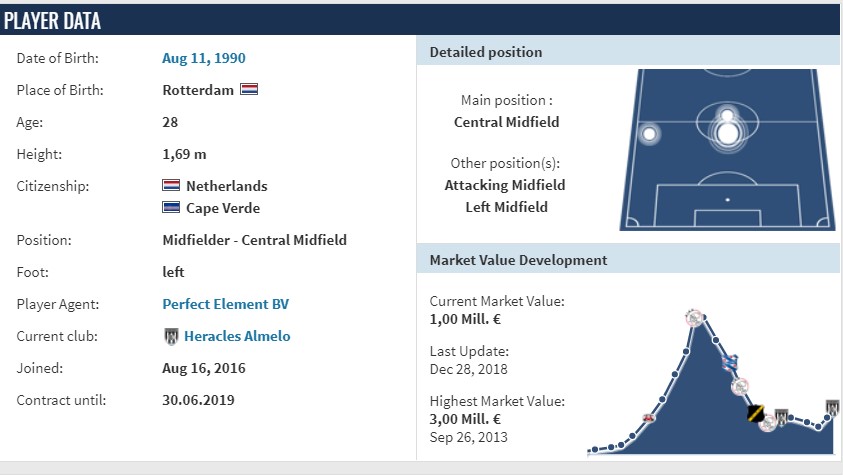Click the lowest data point before final rise
This screenshot has width=843, height=475.
[x=818, y=427]
